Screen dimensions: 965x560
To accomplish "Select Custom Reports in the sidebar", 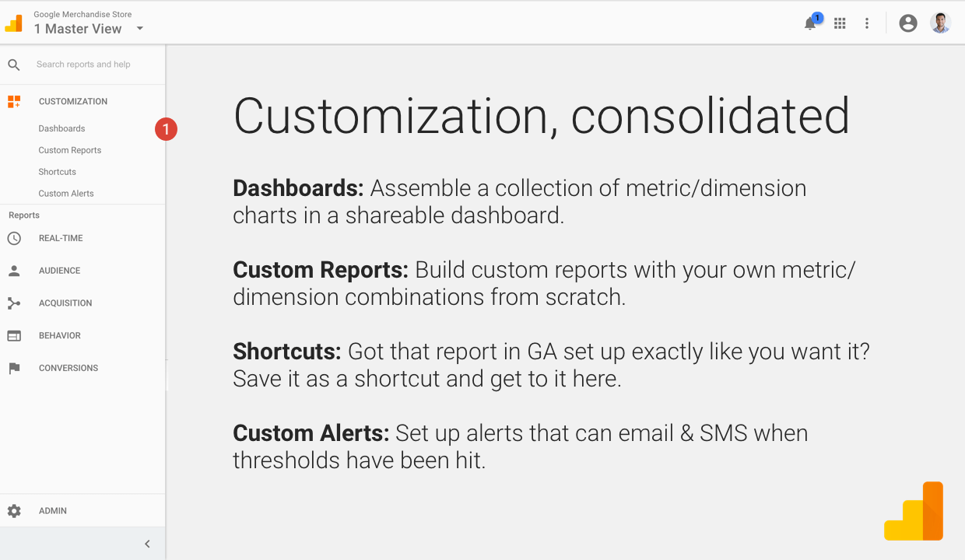I will point(70,149).
